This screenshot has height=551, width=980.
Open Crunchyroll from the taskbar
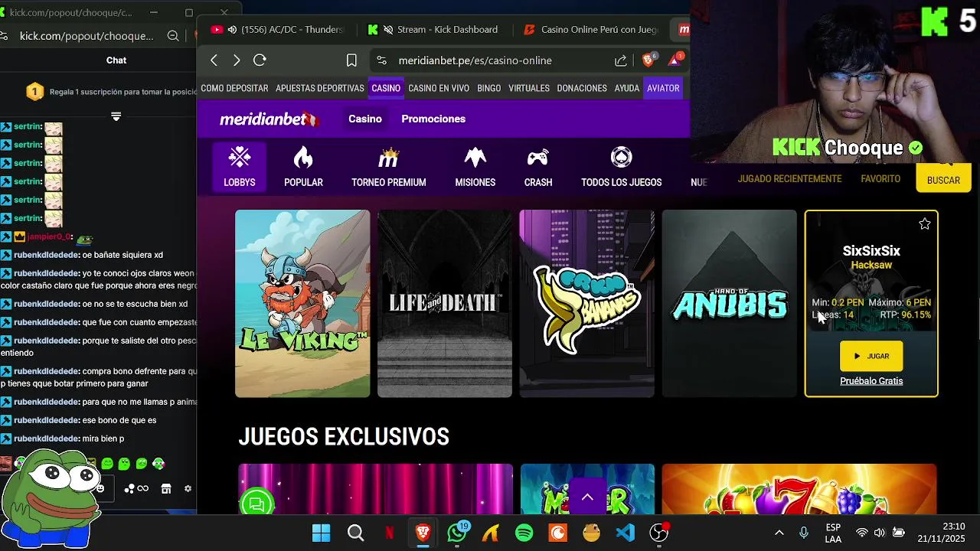[x=558, y=533]
